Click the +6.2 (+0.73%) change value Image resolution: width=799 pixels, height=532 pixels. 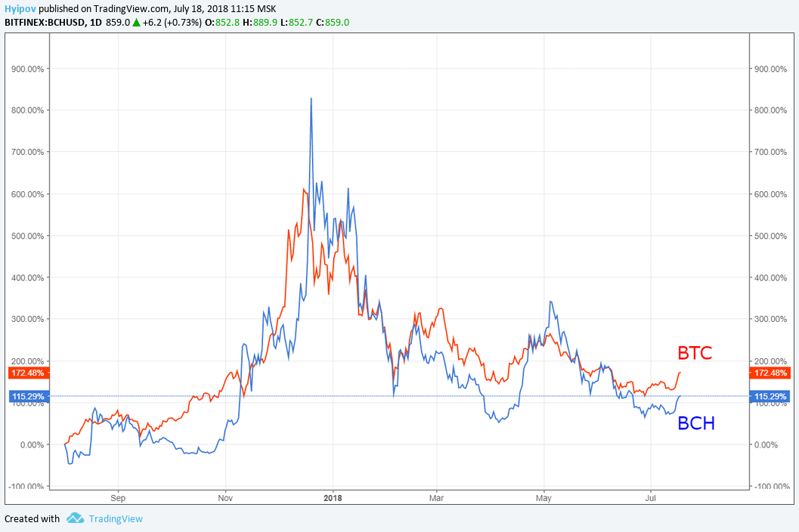pyautogui.click(x=172, y=23)
